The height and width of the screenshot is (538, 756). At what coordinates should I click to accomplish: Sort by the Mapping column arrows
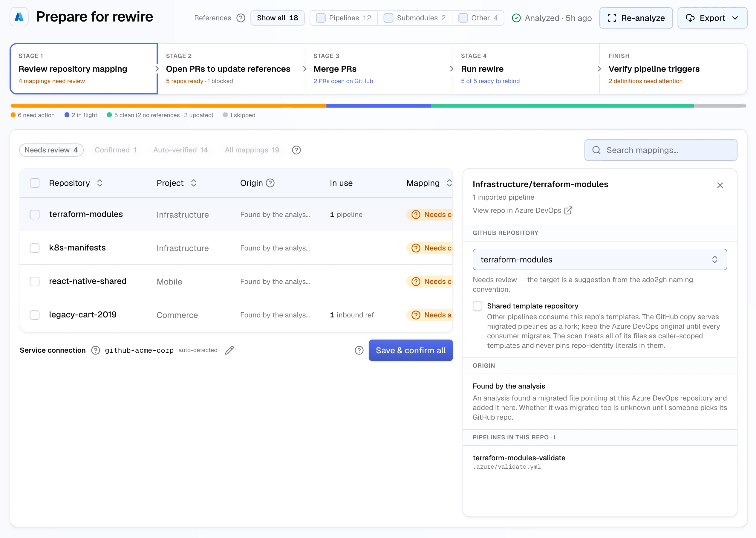(449, 183)
